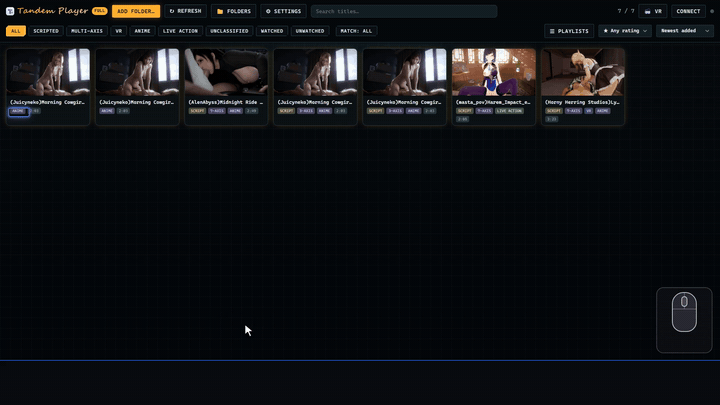Image resolution: width=720 pixels, height=405 pixels.
Task: Click SCRIPT tag on AlenAbyss card
Action: 197,111
